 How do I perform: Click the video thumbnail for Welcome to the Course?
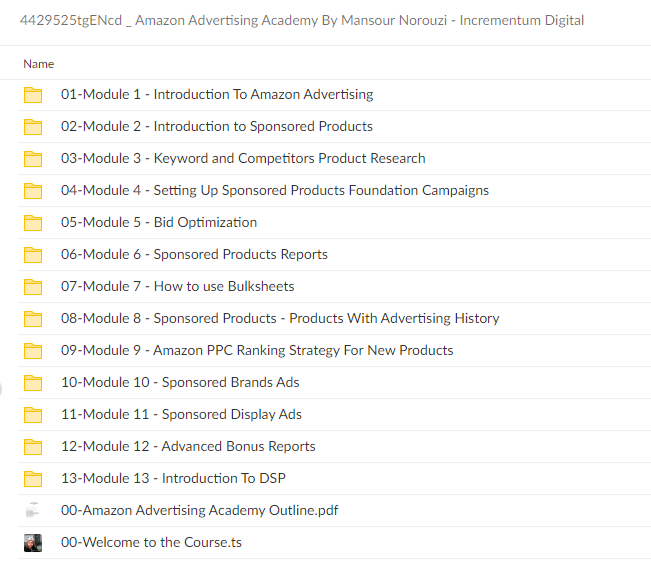pyautogui.click(x=33, y=543)
